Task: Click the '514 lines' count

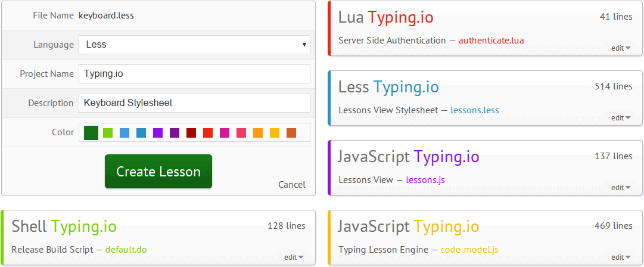Action: click(x=614, y=86)
